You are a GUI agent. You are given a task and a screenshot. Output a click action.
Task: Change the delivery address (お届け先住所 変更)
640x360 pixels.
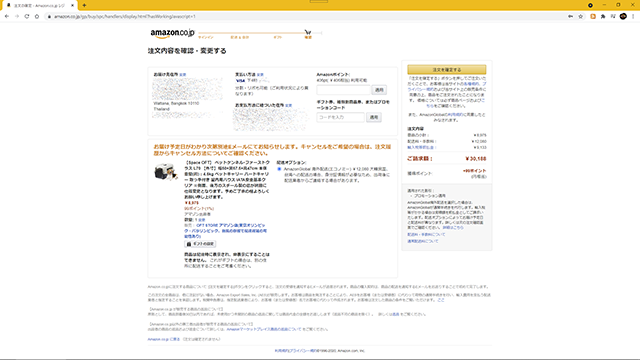[x=182, y=75]
